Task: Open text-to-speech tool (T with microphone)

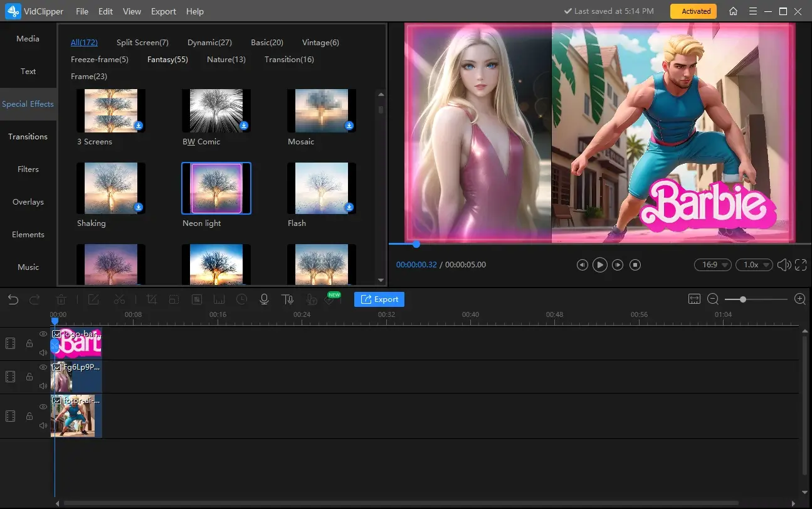Action: point(287,299)
